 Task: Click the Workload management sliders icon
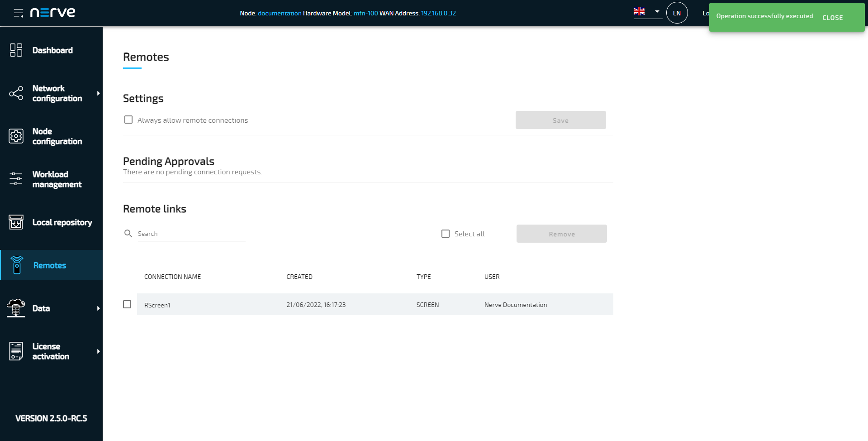pyautogui.click(x=16, y=179)
